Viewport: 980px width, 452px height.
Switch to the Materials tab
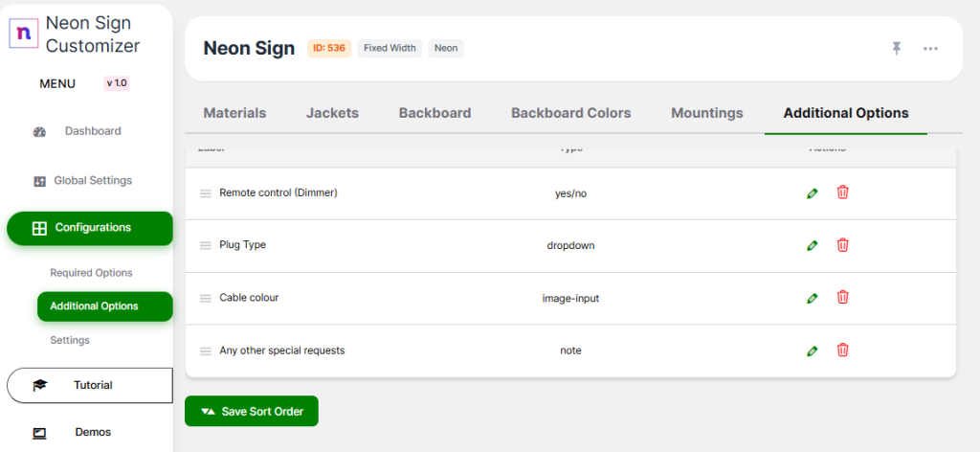tap(234, 113)
